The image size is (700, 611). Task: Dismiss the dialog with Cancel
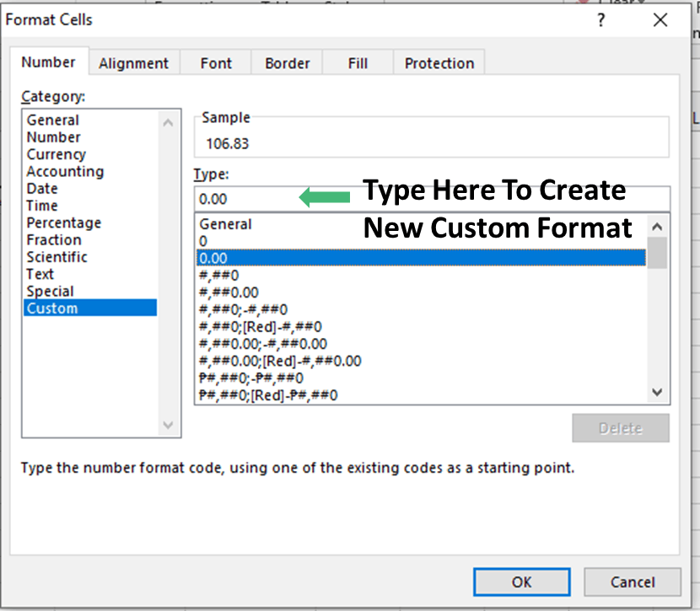point(633,582)
